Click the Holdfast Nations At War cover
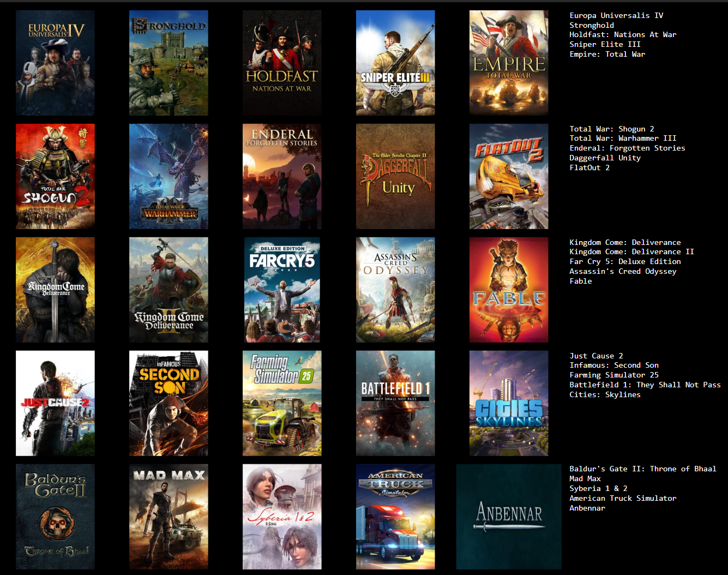 282,63
